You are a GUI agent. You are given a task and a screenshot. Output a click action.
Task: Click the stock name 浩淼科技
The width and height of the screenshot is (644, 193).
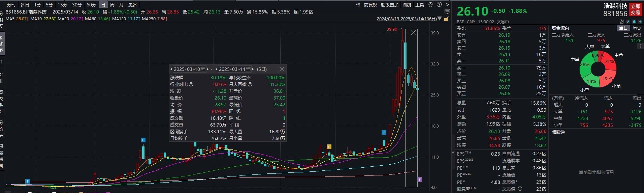tap(615, 6)
